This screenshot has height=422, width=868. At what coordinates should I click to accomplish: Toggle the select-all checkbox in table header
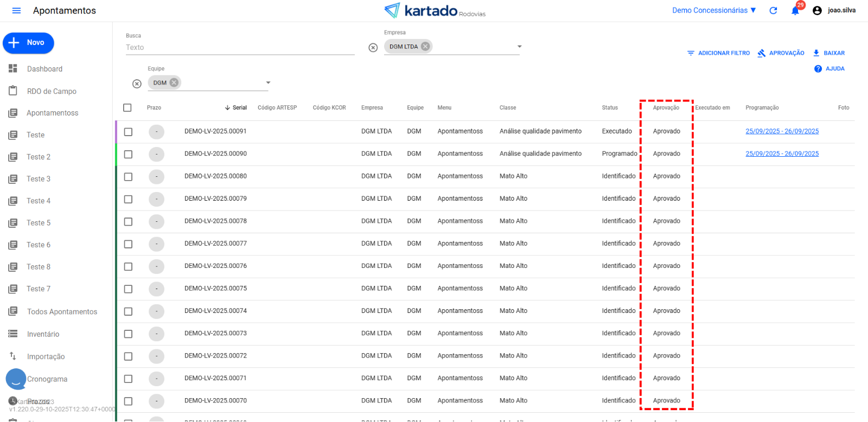[x=127, y=108]
